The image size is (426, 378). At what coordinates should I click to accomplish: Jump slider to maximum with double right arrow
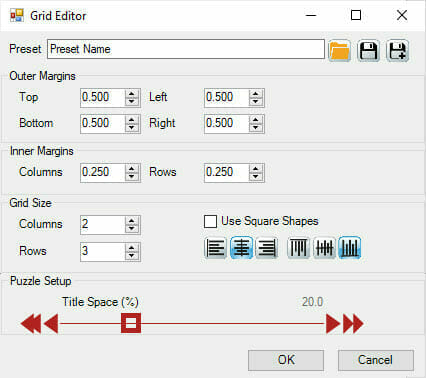click(x=353, y=323)
